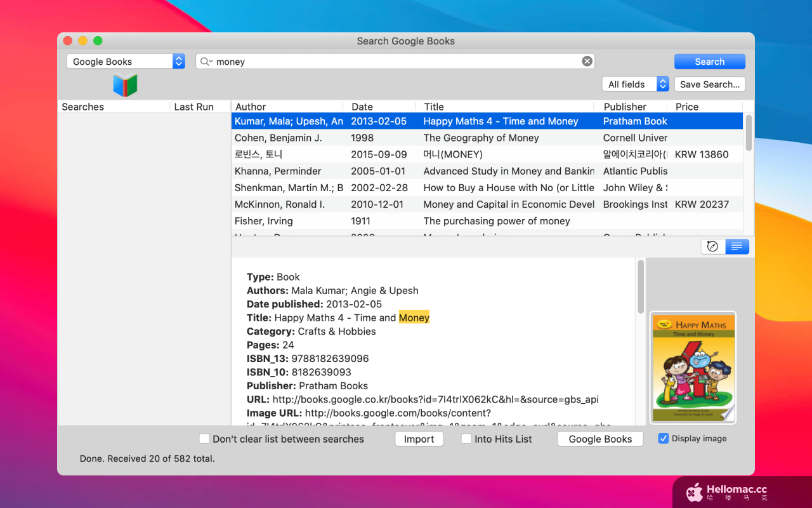The width and height of the screenshot is (812, 508).
Task: Select the Shenkman, Martin M. row
Action: [x=487, y=187]
